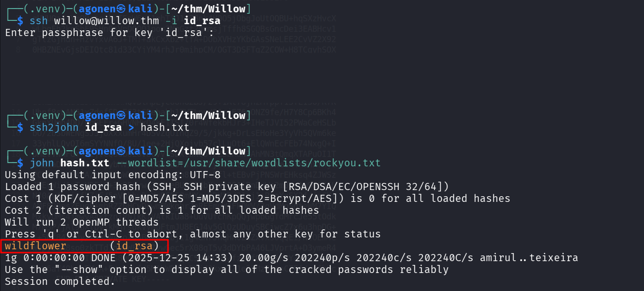
Task: Click the Session completed line
Action: (60, 282)
